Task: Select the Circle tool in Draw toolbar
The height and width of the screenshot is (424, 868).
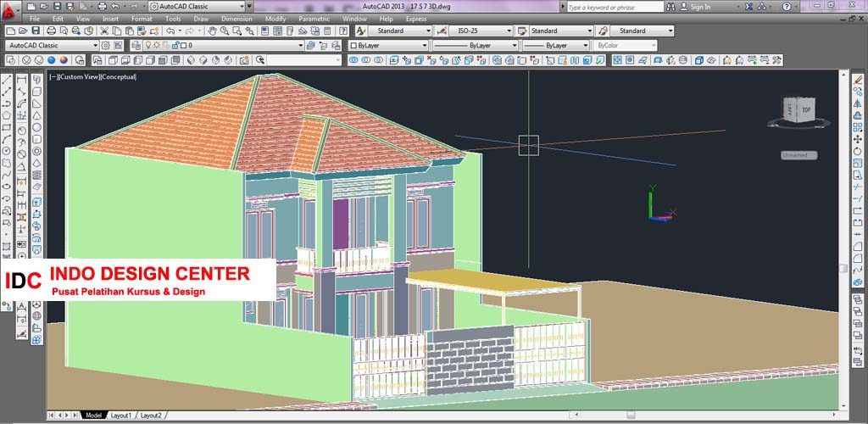Action: tap(7, 151)
